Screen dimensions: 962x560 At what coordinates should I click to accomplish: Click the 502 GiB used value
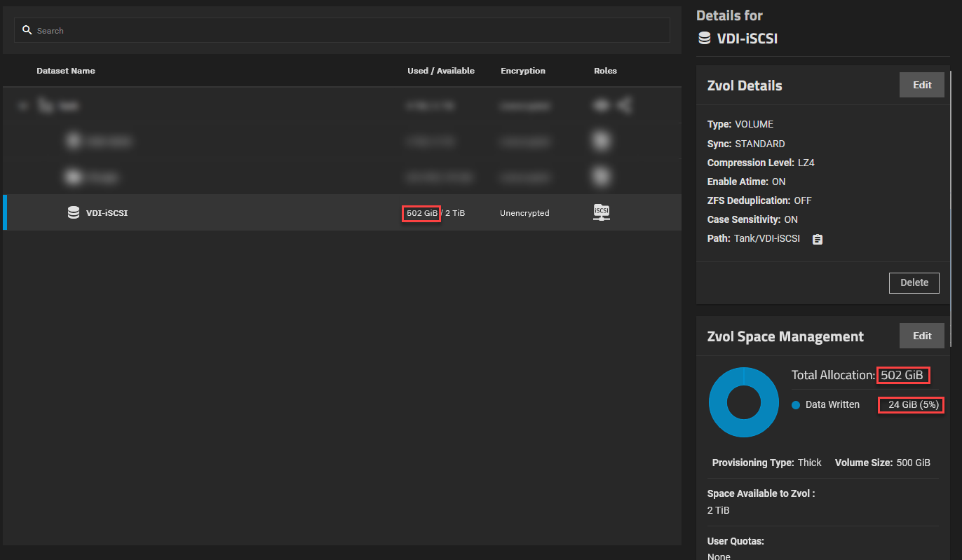pyautogui.click(x=421, y=213)
